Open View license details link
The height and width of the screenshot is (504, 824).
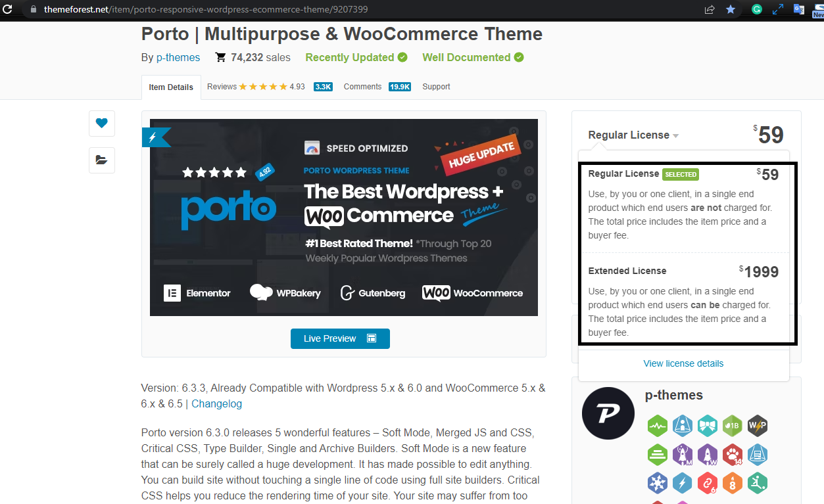[x=683, y=363]
